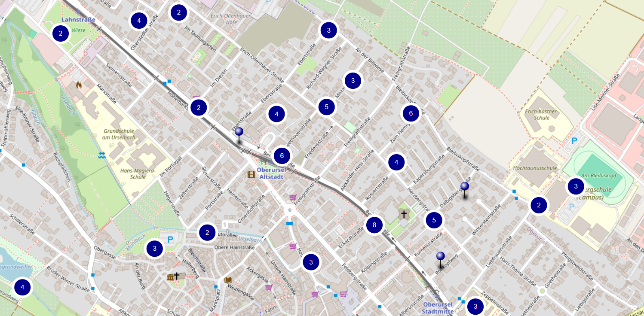The width and height of the screenshot is (644, 316).
Task: Expand the 2 cluster beside the Bergschule campus
Action: [x=539, y=206]
